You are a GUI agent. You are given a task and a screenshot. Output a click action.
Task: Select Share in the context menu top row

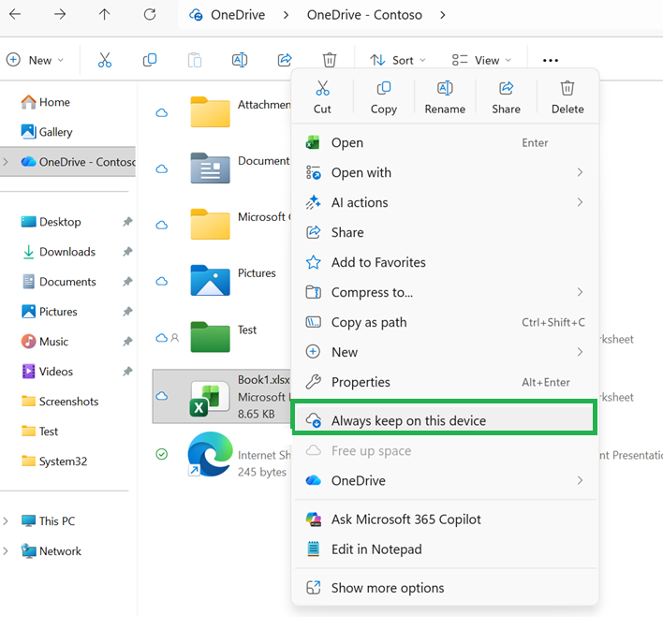[x=506, y=97]
